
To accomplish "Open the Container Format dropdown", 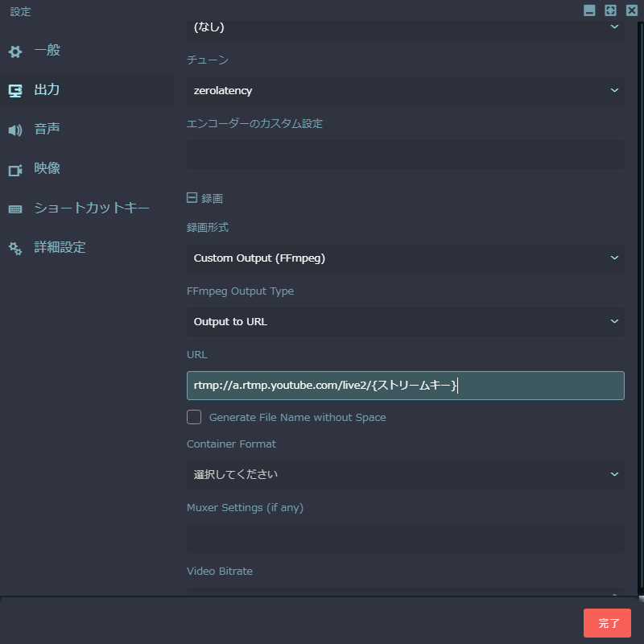I will pyautogui.click(x=406, y=475).
